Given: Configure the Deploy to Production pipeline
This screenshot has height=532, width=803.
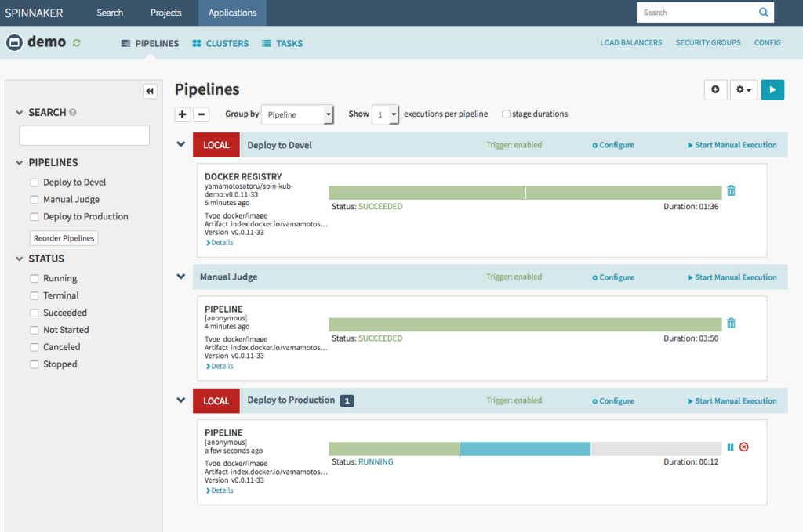Looking at the screenshot, I should pos(613,401).
